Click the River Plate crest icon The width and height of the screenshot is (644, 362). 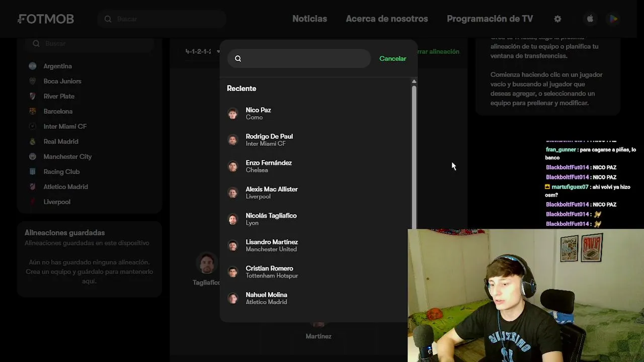[x=33, y=96]
